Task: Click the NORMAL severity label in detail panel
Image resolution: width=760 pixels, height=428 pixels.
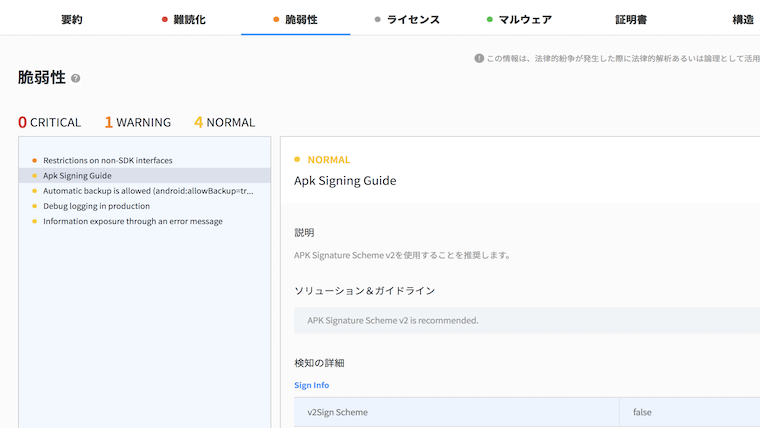Action: point(329,159)
